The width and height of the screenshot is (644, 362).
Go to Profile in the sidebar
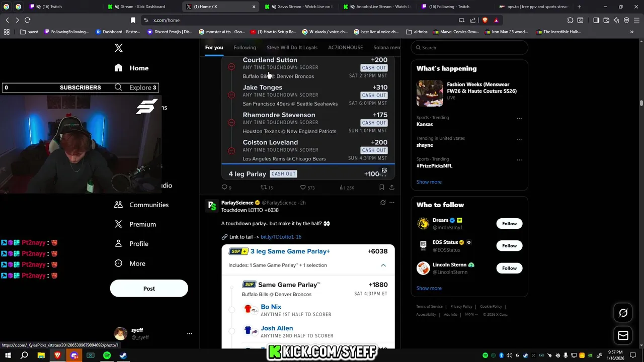point(131,244)
